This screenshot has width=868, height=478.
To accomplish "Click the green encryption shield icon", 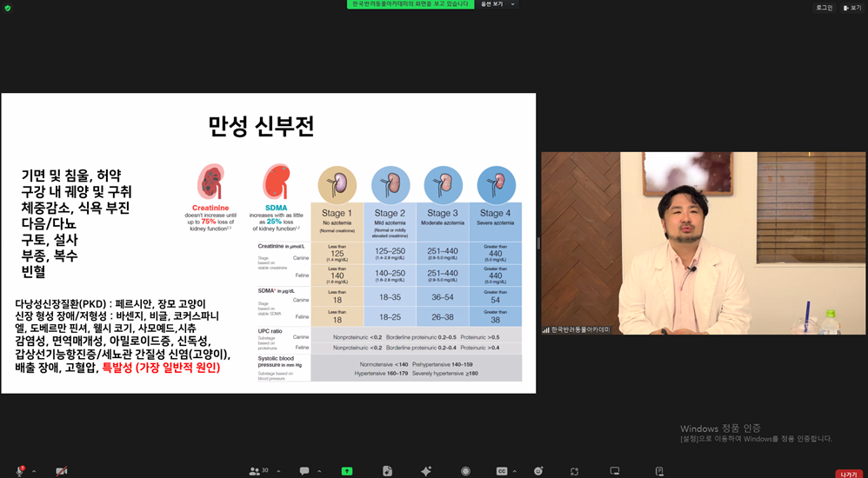I will click(7, 8).
